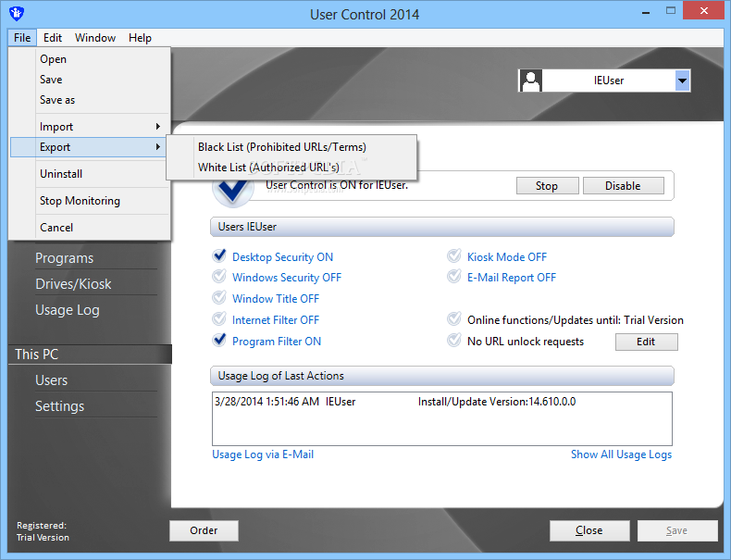
Task: Maximize the User Control 2014 window
Action: coord(671,11)
